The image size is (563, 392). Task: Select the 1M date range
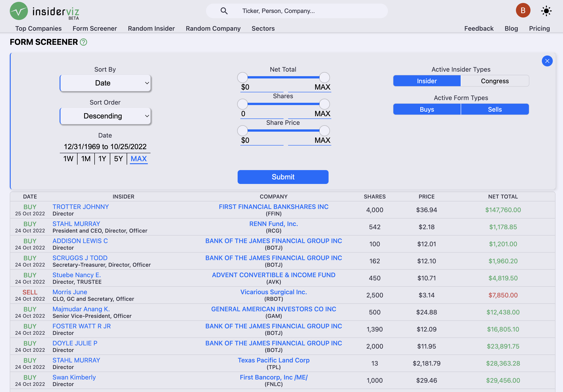(86, 159)
